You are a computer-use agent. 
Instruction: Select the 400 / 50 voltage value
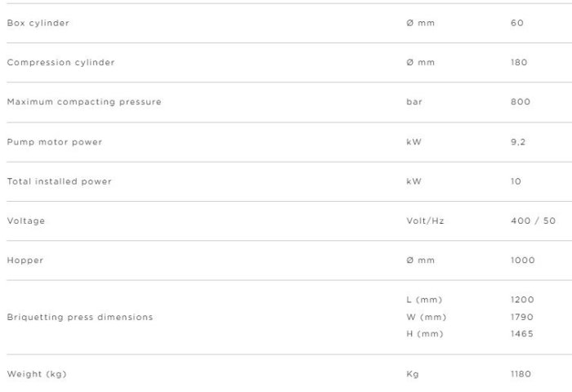coord(533,220)
